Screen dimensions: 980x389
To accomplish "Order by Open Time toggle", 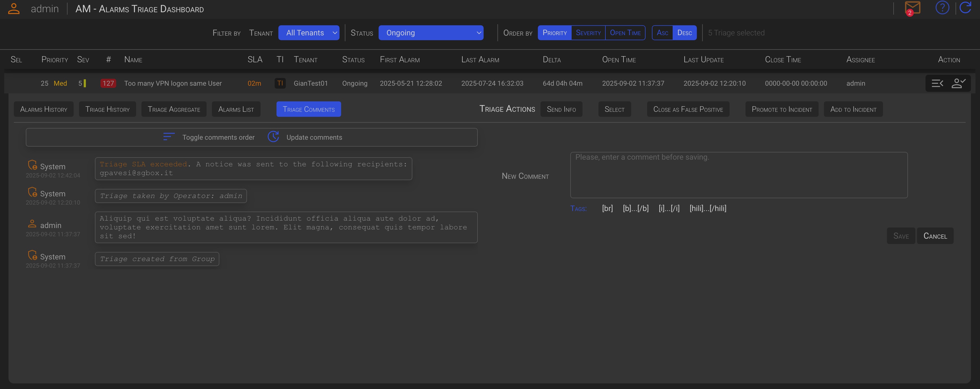I will 625,33.
